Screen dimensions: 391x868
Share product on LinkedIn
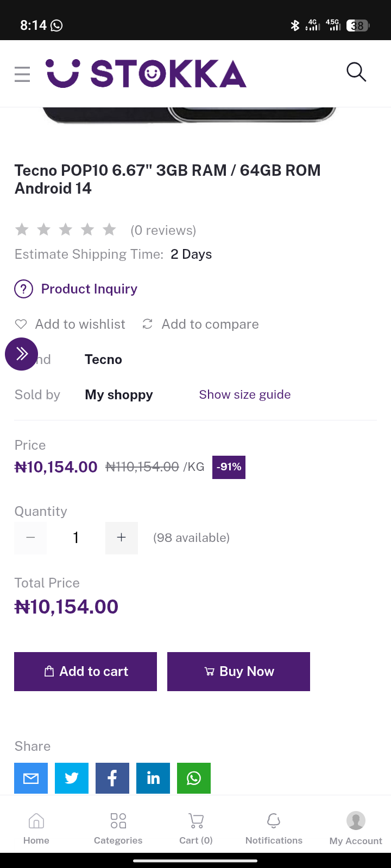click(x=153, y=778)
